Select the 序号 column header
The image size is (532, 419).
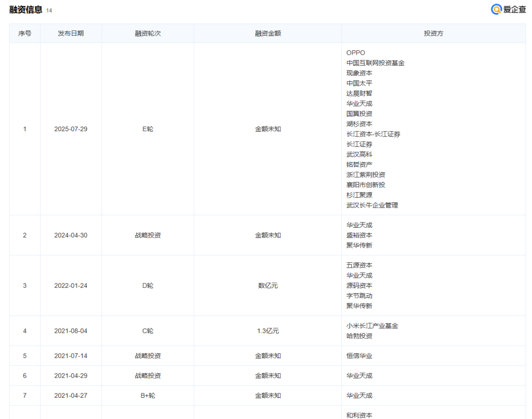pos(25,34)
